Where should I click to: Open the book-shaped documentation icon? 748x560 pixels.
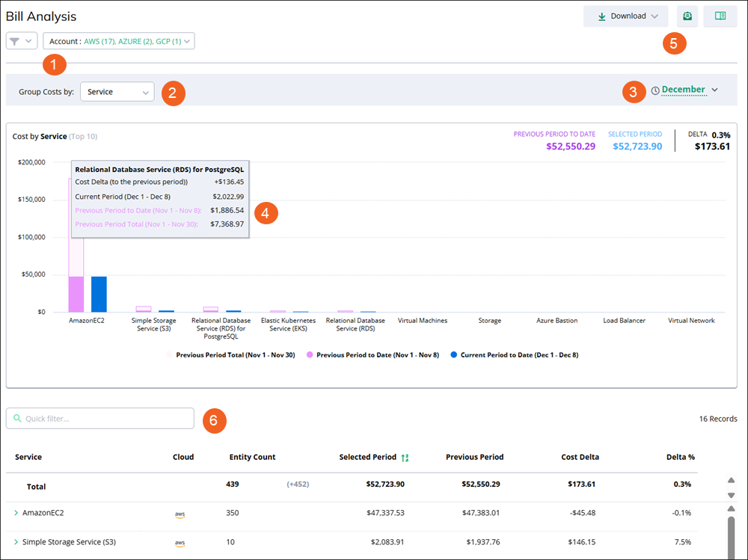pos(720,16)
